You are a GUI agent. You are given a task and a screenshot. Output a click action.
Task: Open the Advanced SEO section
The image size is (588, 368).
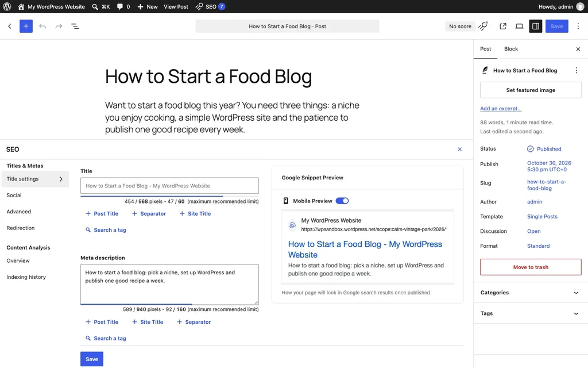click(x=19, y=212)
